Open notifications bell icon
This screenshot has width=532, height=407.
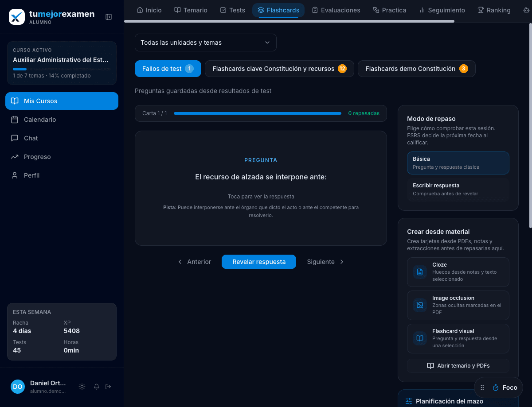[x=97, y=387]
